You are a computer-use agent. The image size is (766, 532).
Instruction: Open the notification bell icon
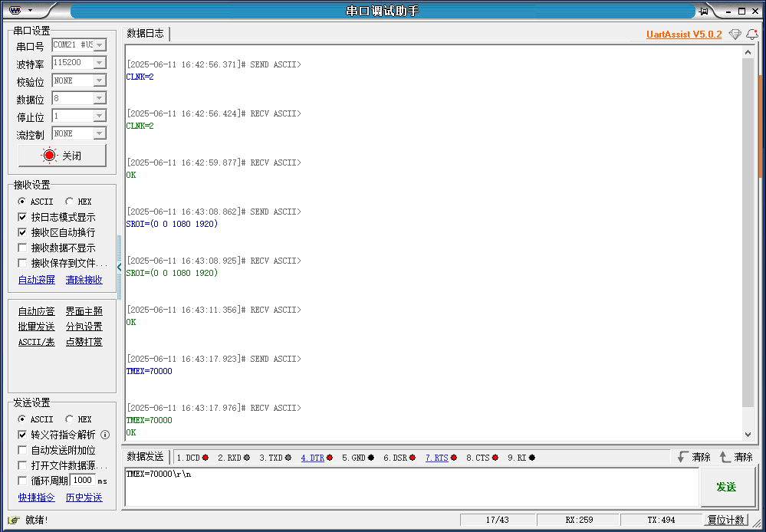point(752,34)
